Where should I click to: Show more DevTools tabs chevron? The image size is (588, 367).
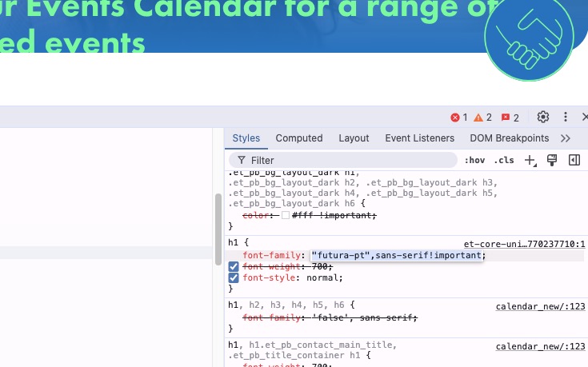pyautogui.click(x=566, y=138)
